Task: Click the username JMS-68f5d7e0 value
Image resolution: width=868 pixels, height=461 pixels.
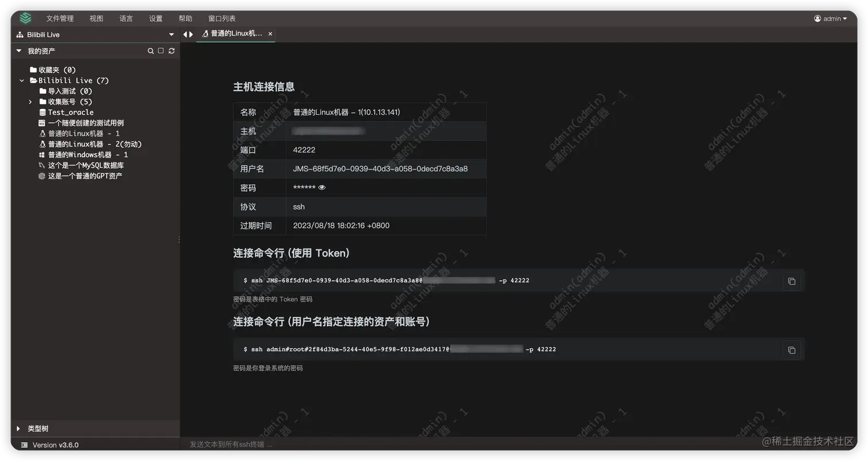Action: pos(380,169)
